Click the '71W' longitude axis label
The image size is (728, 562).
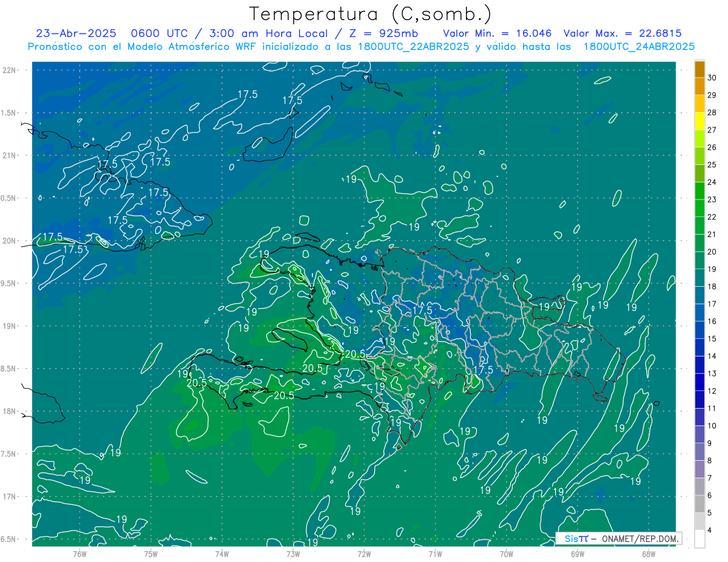tap(435, 554)
